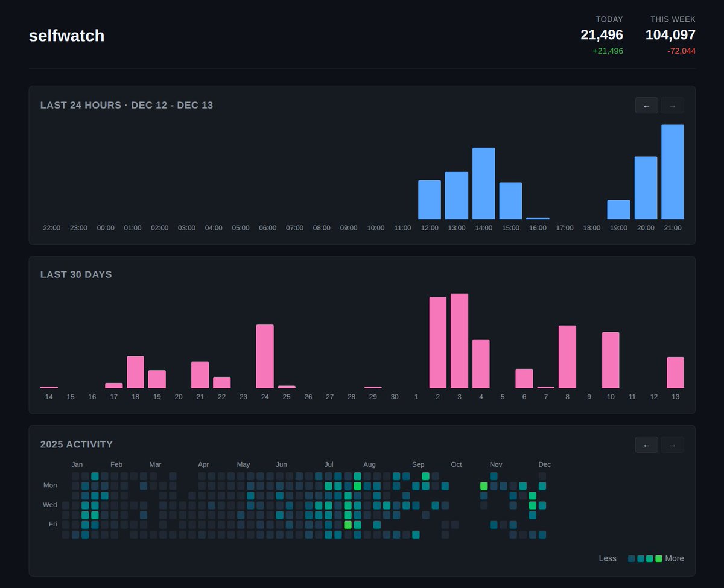This screenshot has height=588, width=724.
Task: Expand the Last 30 Days panel header
Action: tap(76, 274)
